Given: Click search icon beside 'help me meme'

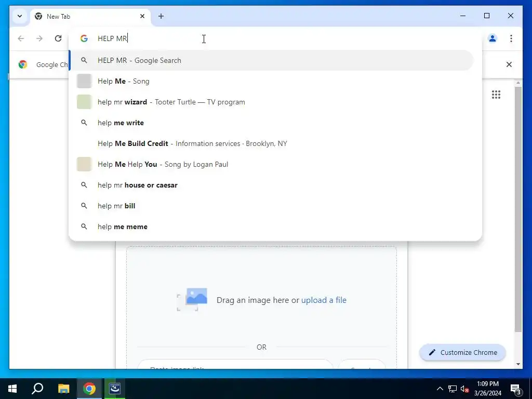Looking at the screenshot, I should (x=84, y=227).
